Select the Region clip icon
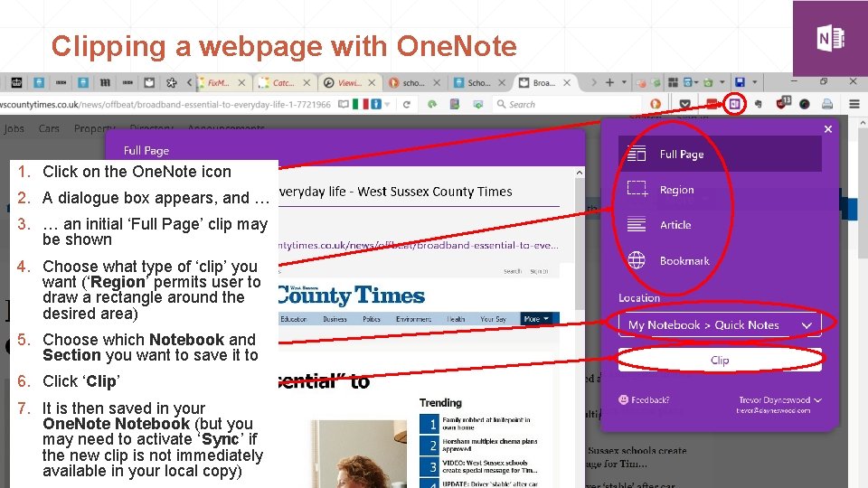 tap(637, 189)
